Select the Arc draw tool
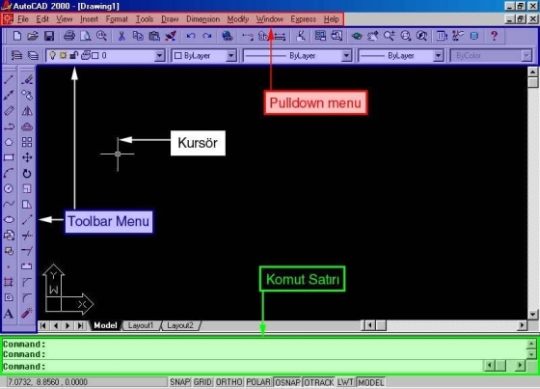Image resolution: width=540 pixels, height=389 pixels. [x=9, y=173]
